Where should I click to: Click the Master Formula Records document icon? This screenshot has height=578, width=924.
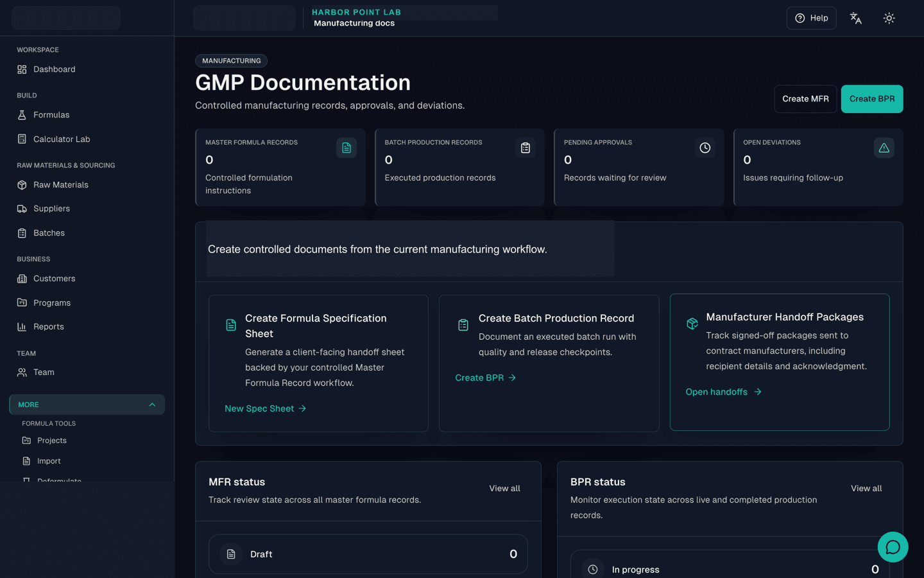pos(346,148)
